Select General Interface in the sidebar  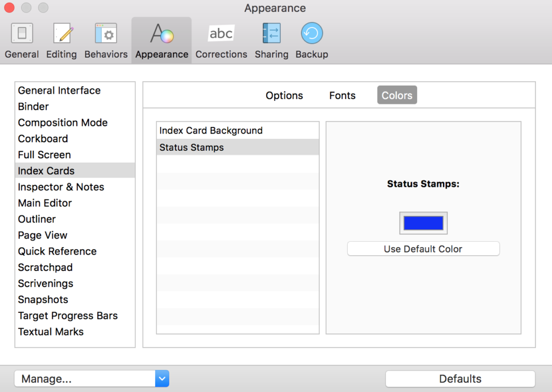click(75, 90)
